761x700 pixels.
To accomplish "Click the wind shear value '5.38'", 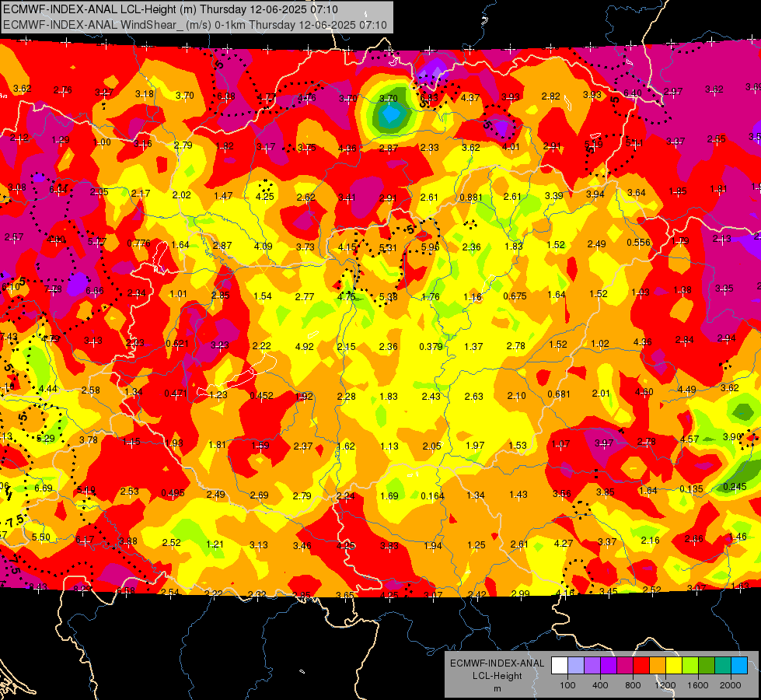I will 388,297.
